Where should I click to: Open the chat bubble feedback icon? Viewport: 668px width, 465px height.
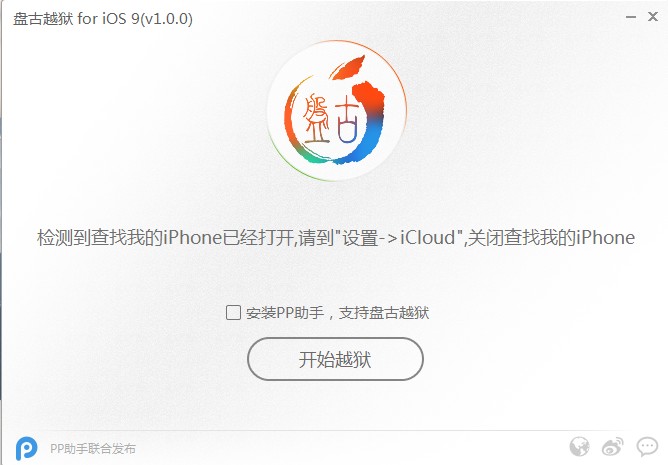tap(647, 447)
